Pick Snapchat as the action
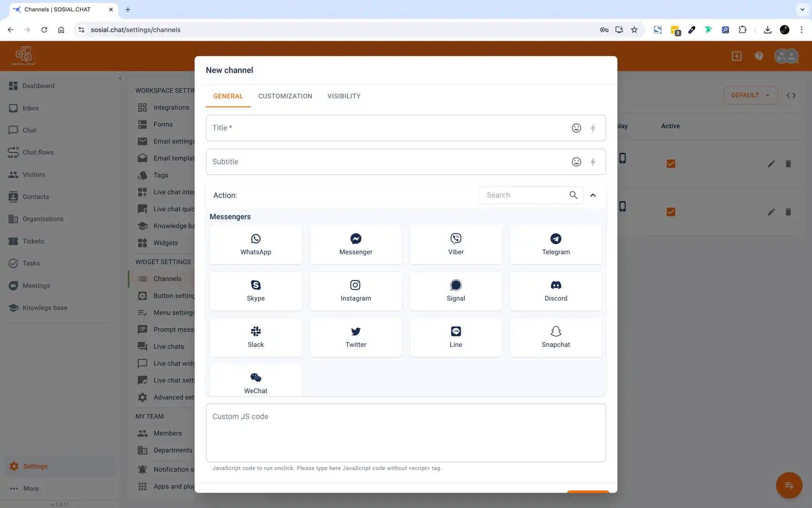This screenshot has height=508, width=812. pyautogui.click(x=556, y=337)
